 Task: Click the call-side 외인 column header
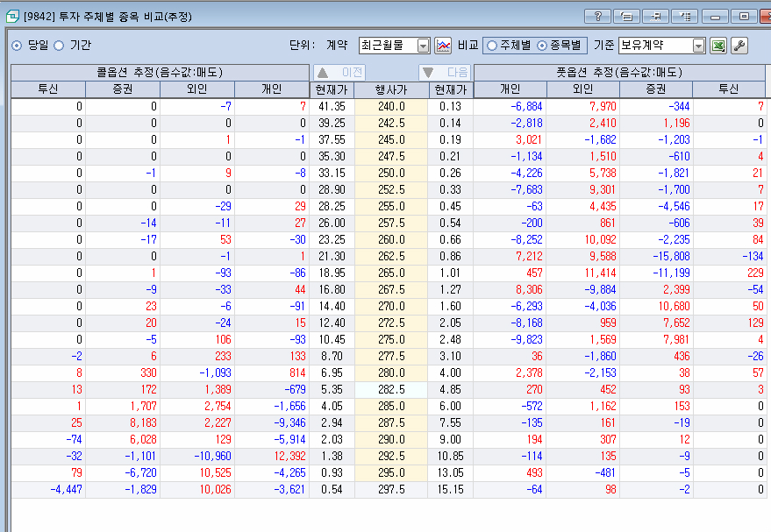(x=197, y=89)
